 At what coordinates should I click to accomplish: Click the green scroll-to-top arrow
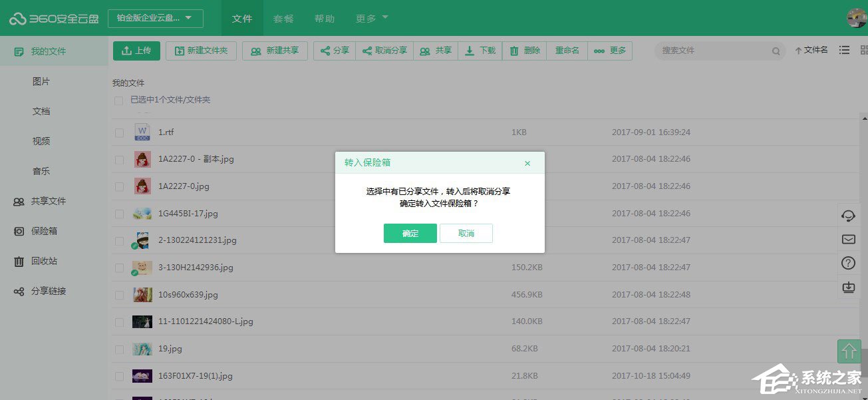[x=849, y=351]
